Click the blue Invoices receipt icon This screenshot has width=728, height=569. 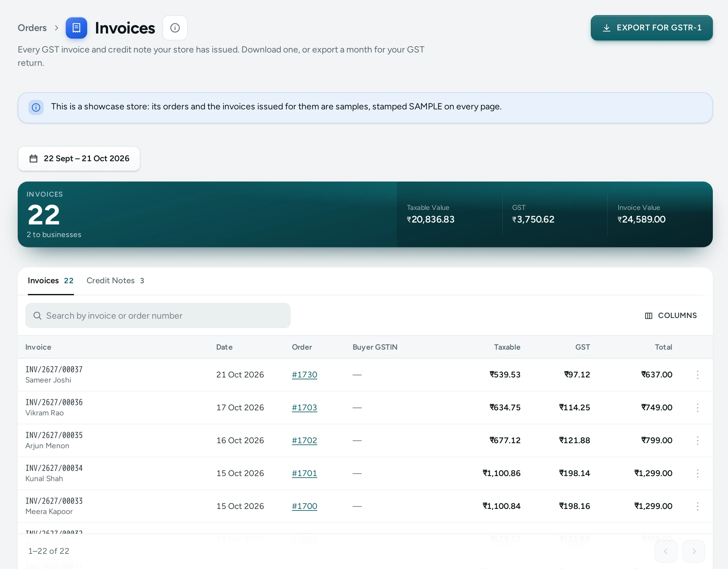pyautogui.click(x=76, y=28)
